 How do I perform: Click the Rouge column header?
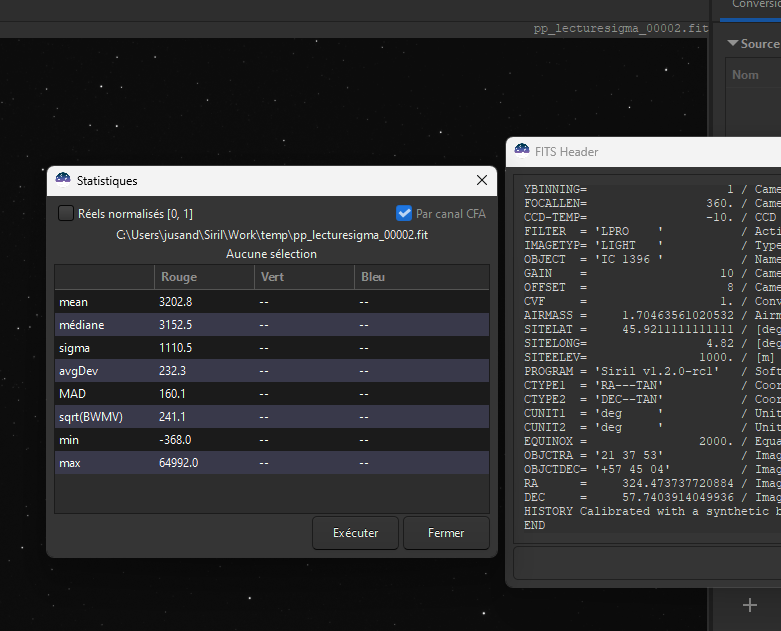point(204,277)
